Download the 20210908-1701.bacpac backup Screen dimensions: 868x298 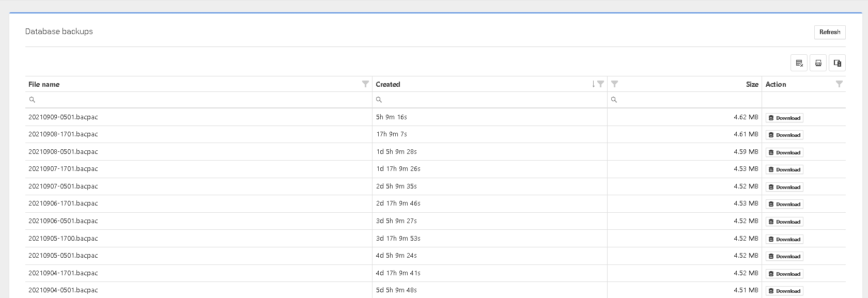tap(784, 135)
